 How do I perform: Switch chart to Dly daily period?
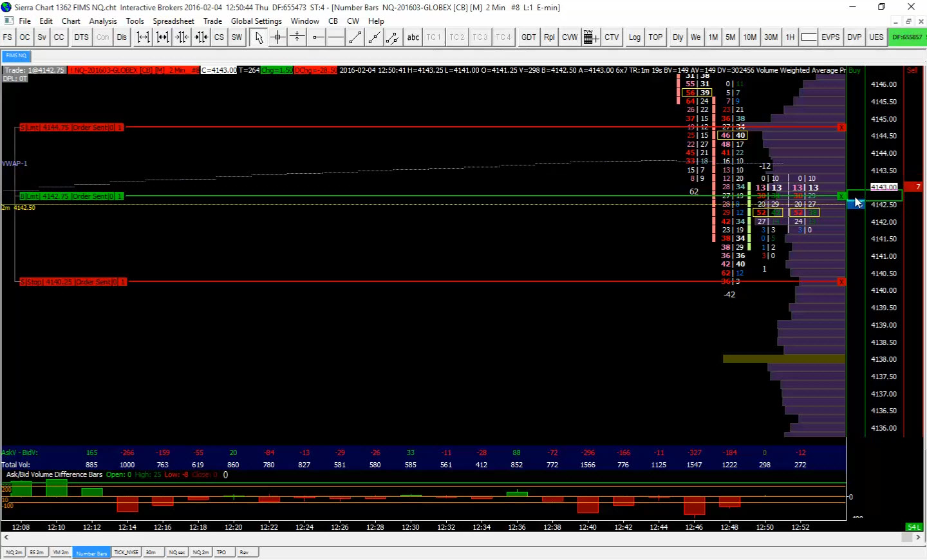click(678, 37)
